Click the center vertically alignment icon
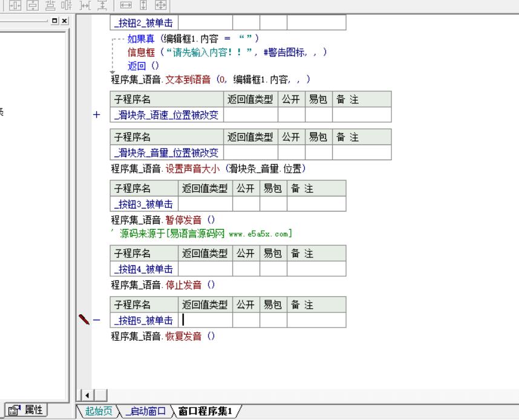The height and width of the screenshot is (420, 519). [x=33, y=5]
